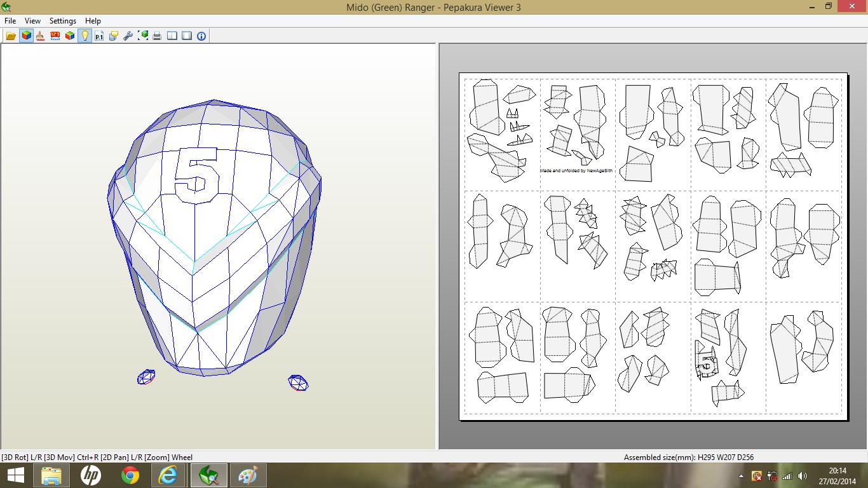Launch Google Chrome from taskbar

click(x=130, y=475)
